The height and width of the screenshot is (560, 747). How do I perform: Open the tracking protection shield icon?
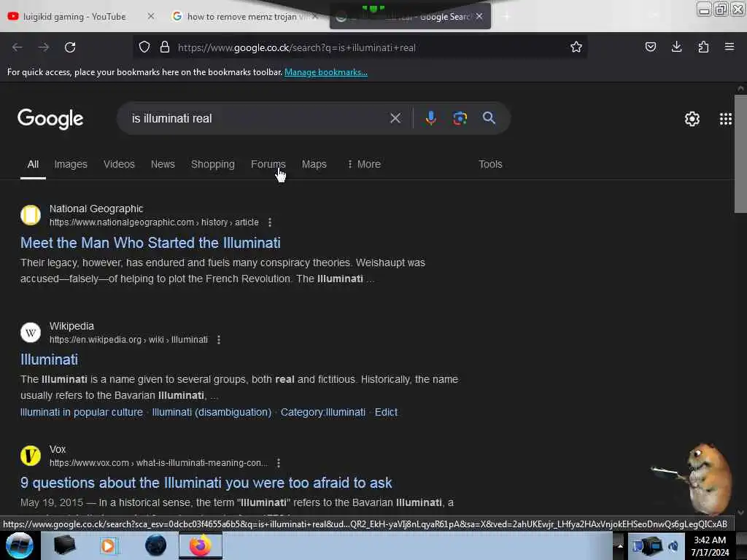(x=144, y=47)
